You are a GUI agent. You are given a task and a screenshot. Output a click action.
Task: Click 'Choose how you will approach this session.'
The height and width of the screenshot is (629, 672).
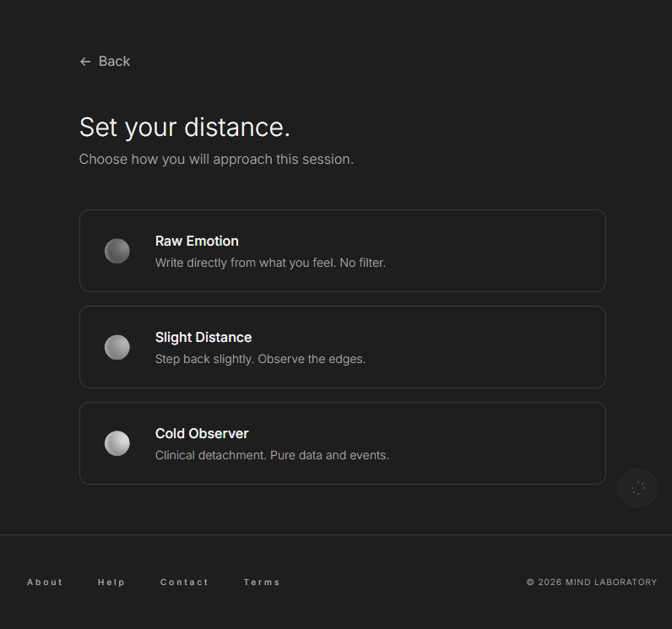click(216, 159)
